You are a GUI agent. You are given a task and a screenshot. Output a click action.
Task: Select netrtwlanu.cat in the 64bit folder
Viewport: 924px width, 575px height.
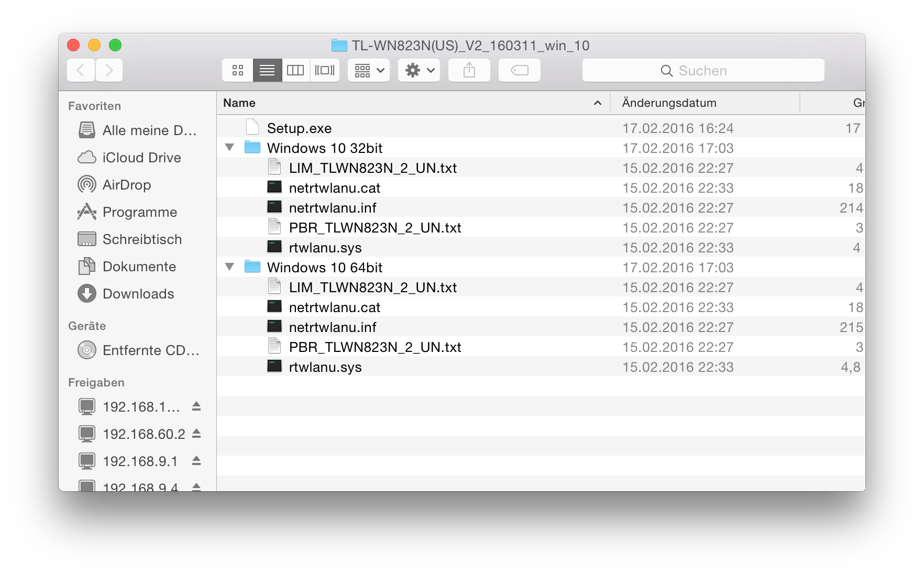[x=541, y=307]
